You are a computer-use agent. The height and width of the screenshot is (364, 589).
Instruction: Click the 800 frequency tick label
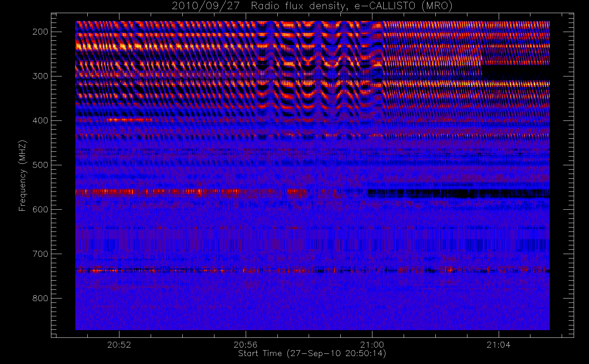click(40, 298)
